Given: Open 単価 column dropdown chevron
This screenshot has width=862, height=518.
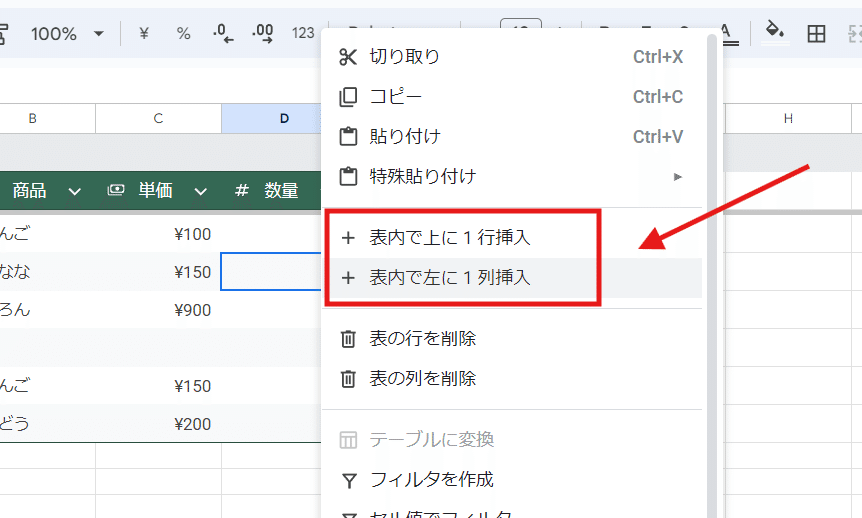Looking at the screenshot, I should 201,191.
